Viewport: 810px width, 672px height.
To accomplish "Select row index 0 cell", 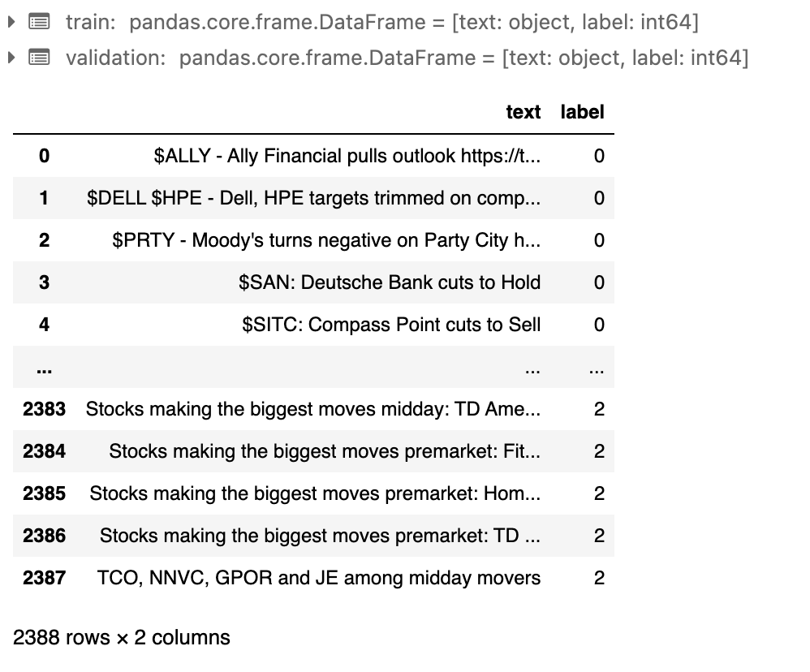I will click(44, 156).
